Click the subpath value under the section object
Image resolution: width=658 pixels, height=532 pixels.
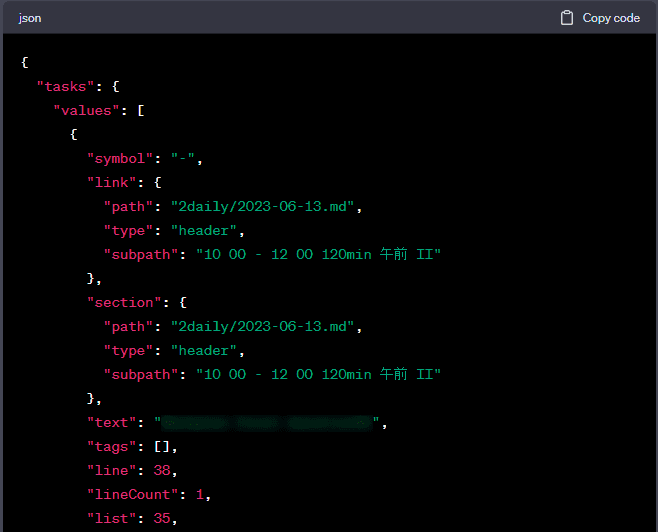pyautogui.click(x=318, y=374)
